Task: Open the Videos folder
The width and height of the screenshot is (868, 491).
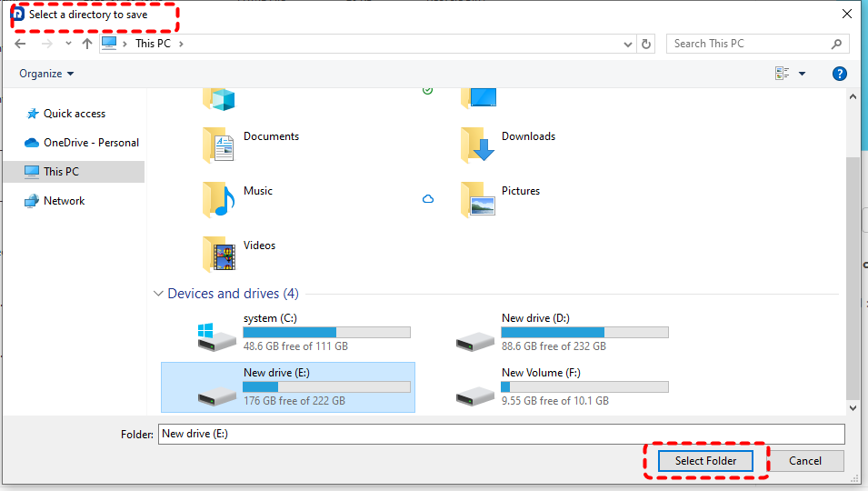Action: [x=239, y=254]
